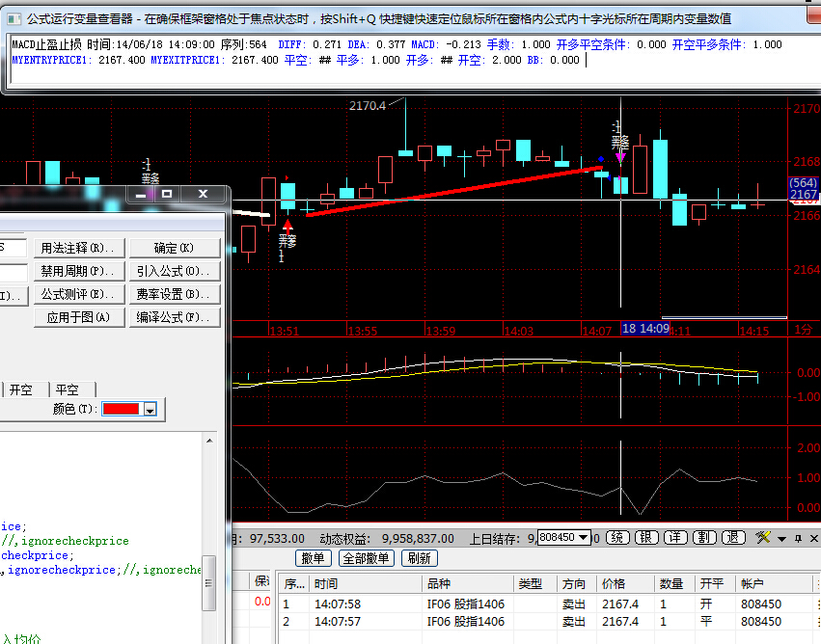The height and width of the screenshot is (644, 821).
Task: Maximize the formula editor dialog
Action: point(167,194)
